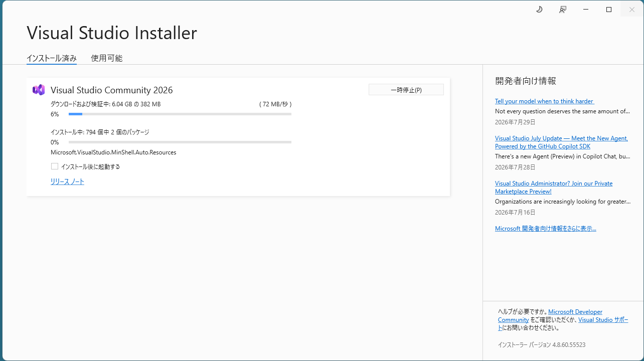Image resolution: width=644 pixels, height=361 pixels.
Task: Click the Microsoft.VisualStudio.MinShell.Auto.Resources package name
Action: coord(113,152)
